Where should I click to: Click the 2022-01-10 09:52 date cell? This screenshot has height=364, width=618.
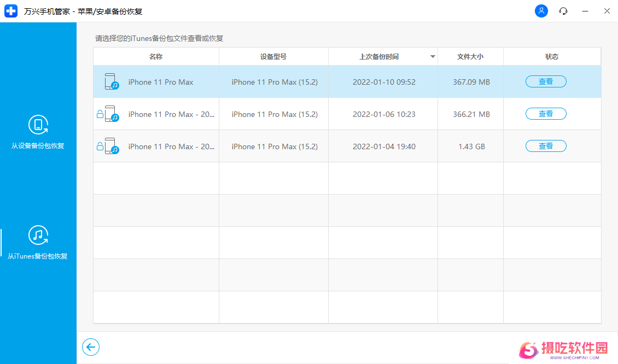coord(384,82)
